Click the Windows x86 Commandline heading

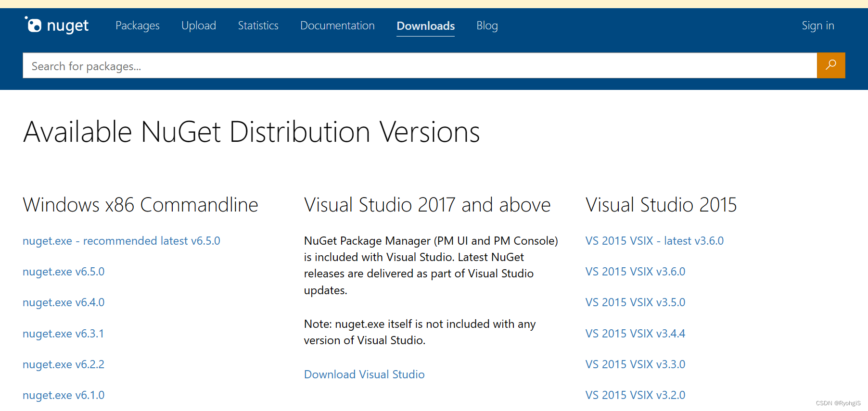[140, 205]
